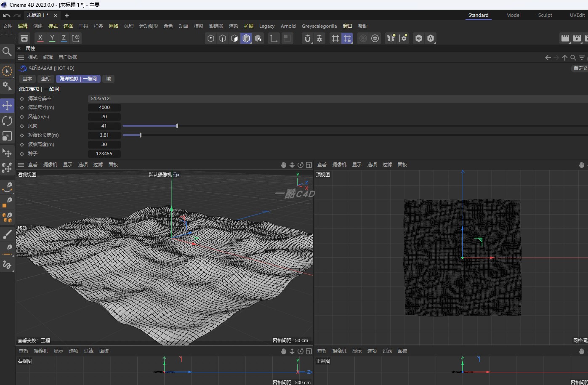Image resolution: width=588 pixels, height=385 pixels.
Task: Toggle keyframe diamond for 种子
Action: (22, 154)
